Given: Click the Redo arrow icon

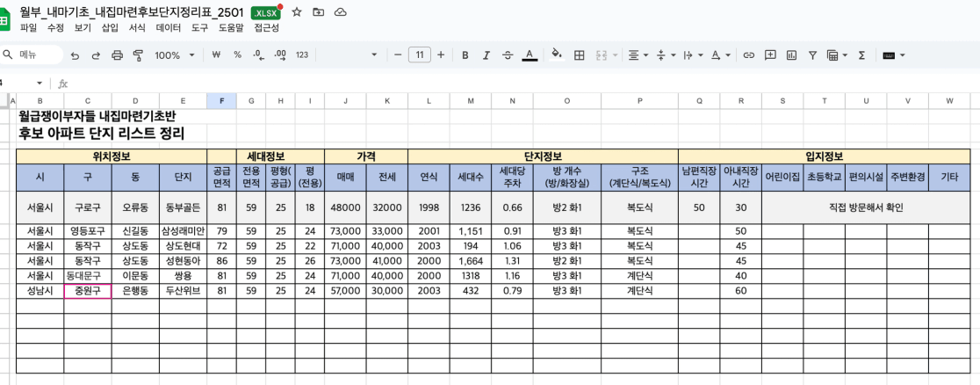Looking at the screenshot, I should point(96,55).
